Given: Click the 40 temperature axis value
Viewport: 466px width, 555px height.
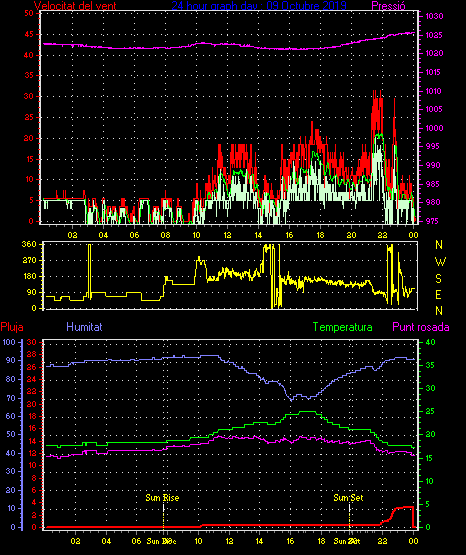Looking at the screenshot, I should [x=430, y=342].
